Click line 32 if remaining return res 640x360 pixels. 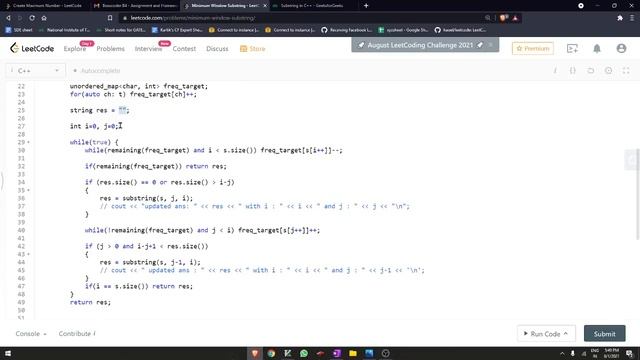point(156,166)
